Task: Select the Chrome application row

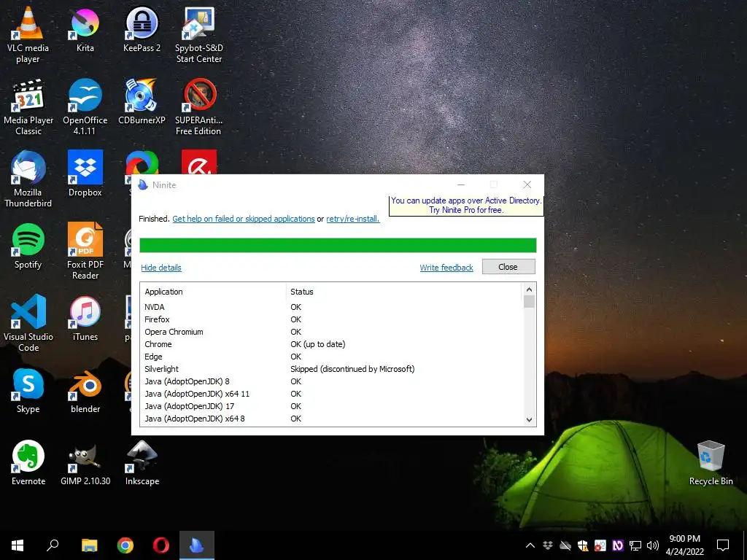Action: tap(331, 344)
